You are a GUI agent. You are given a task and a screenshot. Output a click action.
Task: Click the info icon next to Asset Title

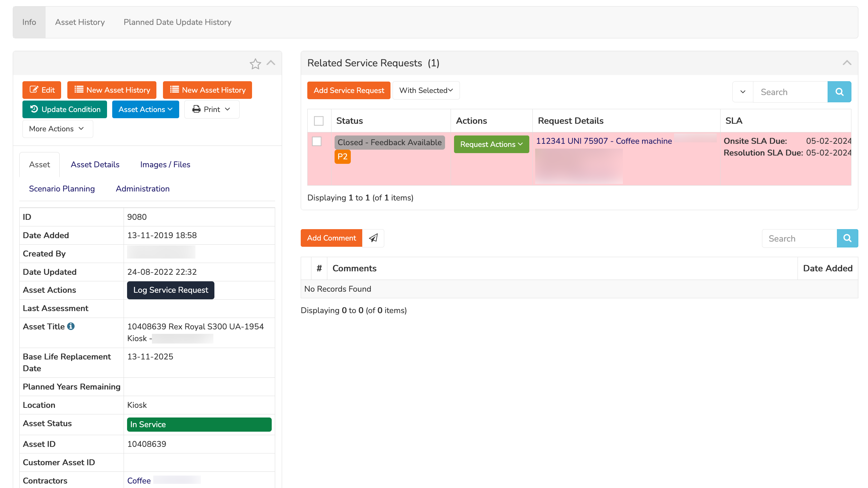pos(71,325)
